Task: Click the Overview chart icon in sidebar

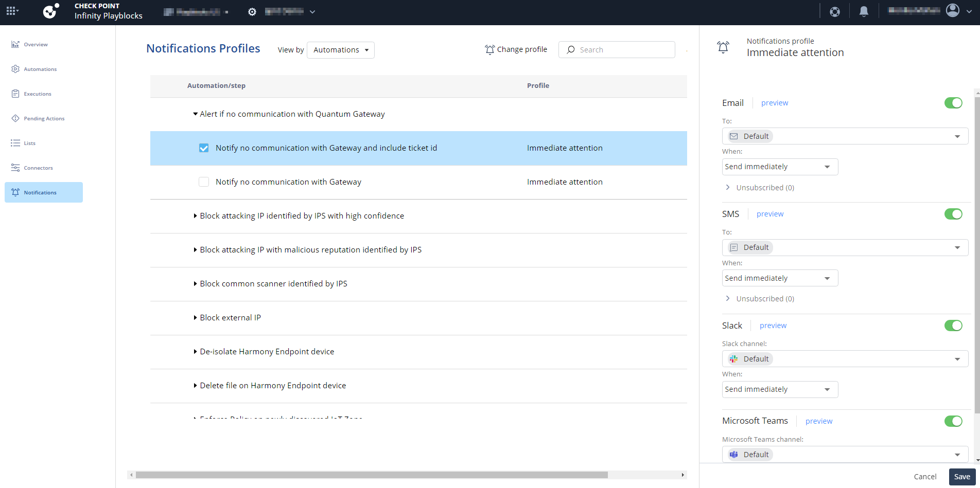Action: pos(15,44)
